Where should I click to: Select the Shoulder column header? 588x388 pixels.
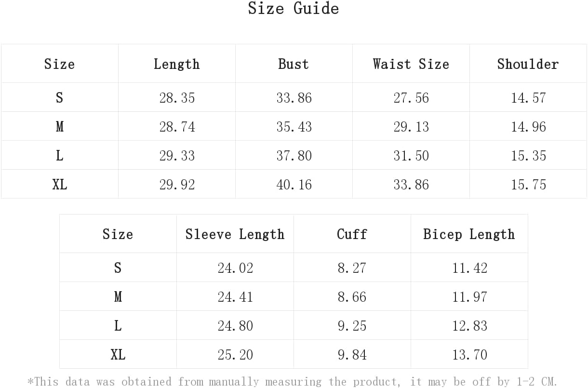tap(528, 64)
